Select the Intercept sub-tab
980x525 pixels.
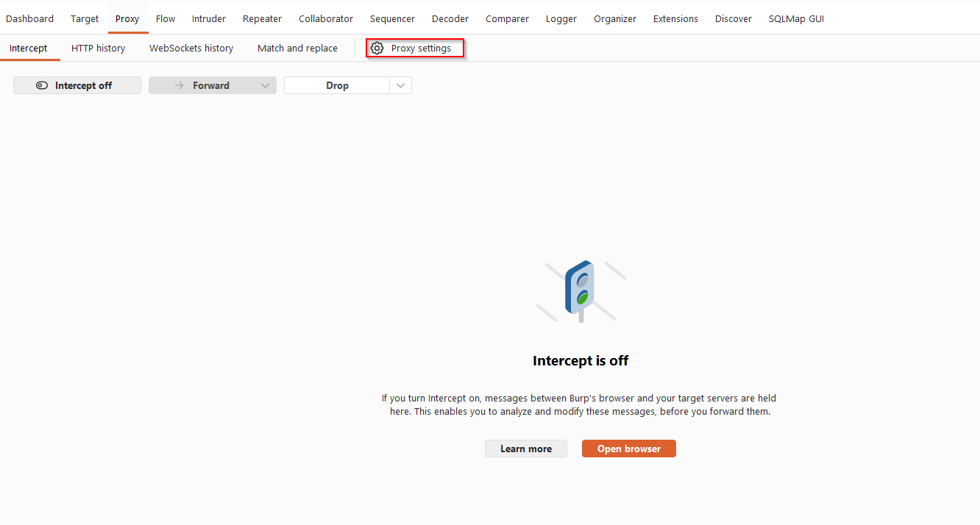point(29,49)
